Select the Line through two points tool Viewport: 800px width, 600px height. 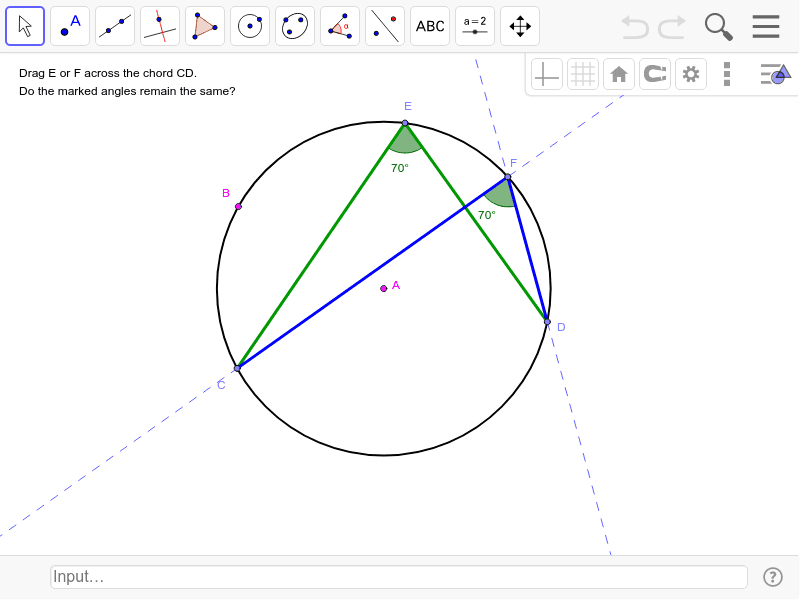[x=115, y=26]
